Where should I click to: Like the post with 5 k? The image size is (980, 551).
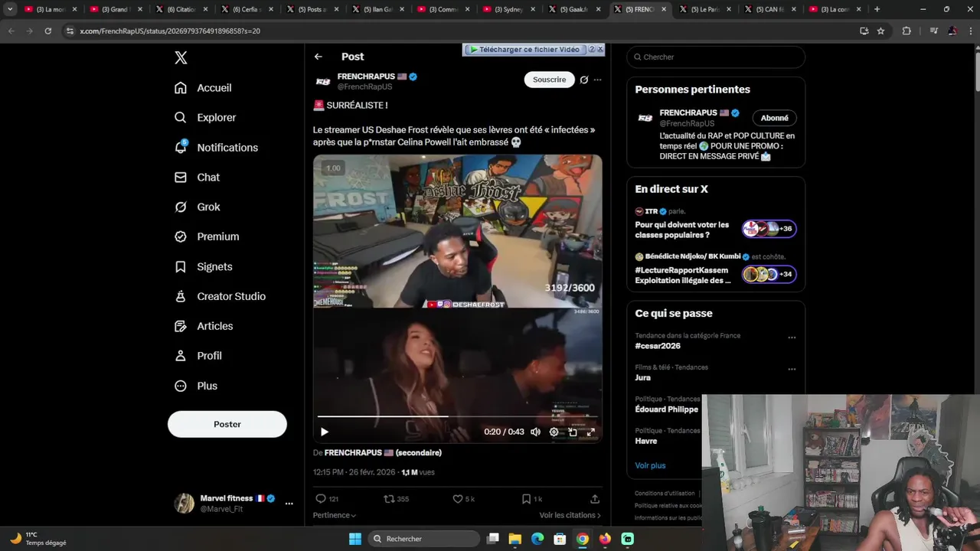coord(463,499)
